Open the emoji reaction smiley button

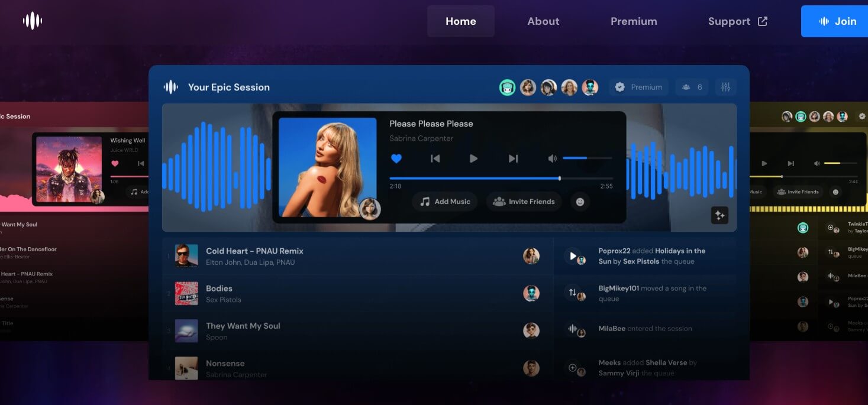[580, 202]
